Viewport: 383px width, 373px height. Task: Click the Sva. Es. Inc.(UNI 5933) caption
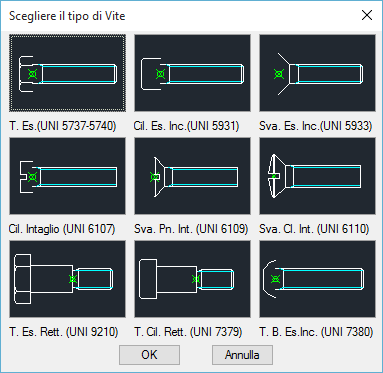[x=315, y=126]
